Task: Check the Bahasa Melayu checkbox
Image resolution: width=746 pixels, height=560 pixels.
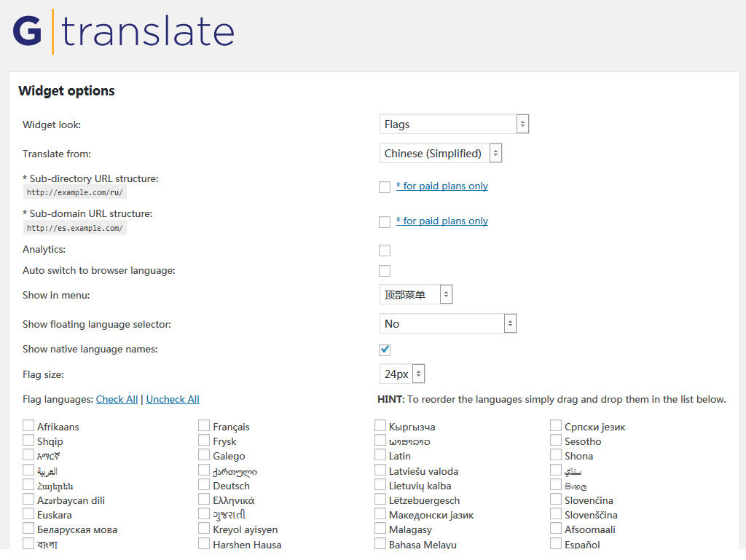Action: coord(380,543)
